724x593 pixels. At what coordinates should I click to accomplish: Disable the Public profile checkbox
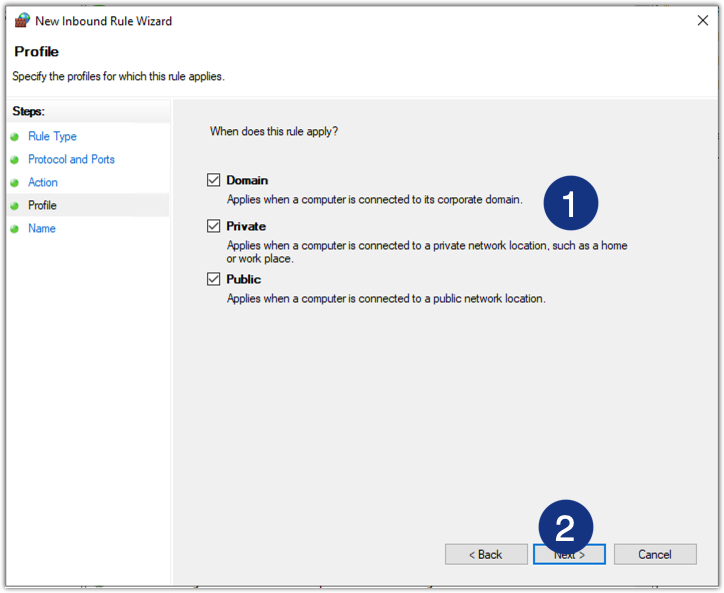(213, 279)
